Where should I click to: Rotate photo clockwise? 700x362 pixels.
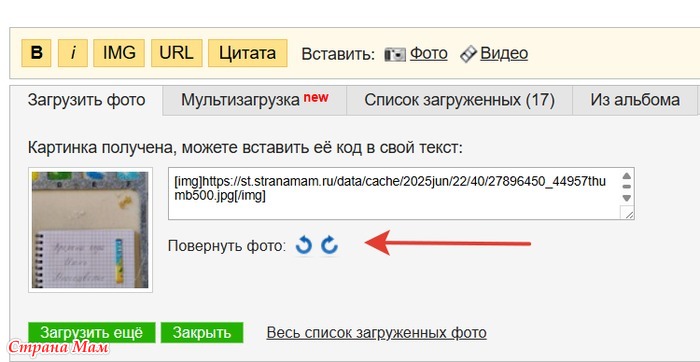329,245
